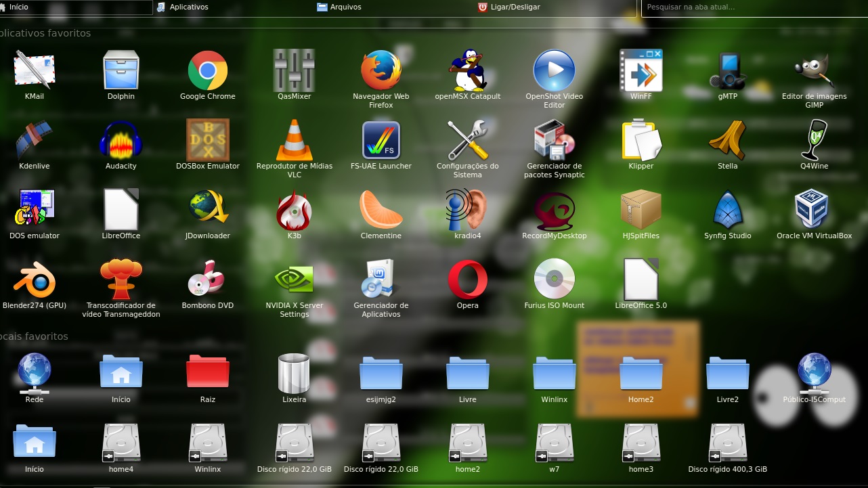Open the Clementine music player
Image resolution: width=868 pixels, height=488 pixels.
[x=381, y=210]
